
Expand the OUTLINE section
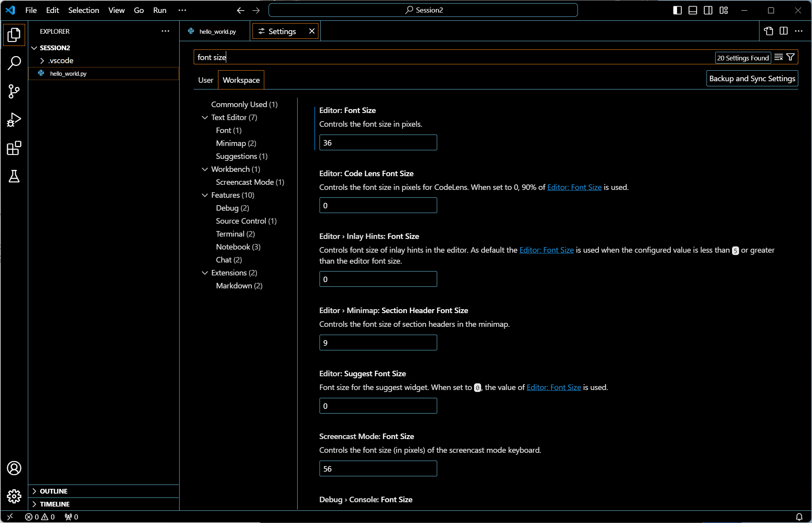[53, 491]
